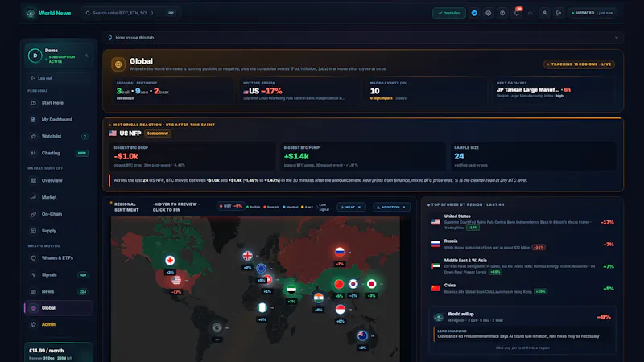Click the Tracking 15 Regions Live badge
Viewport: 644px width, 362px height.
(579, 64)
